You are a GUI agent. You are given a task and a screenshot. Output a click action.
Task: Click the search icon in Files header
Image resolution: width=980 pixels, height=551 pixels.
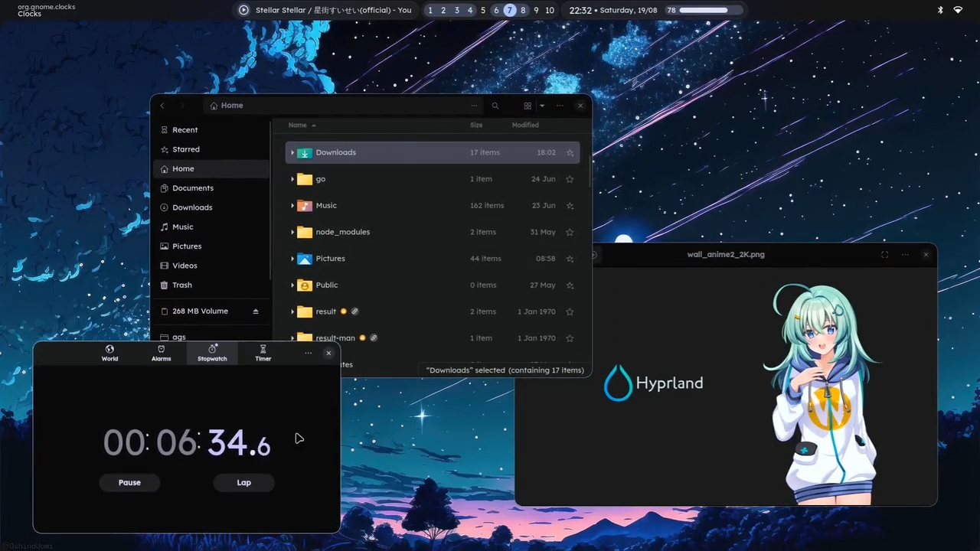tap(495, 106)
